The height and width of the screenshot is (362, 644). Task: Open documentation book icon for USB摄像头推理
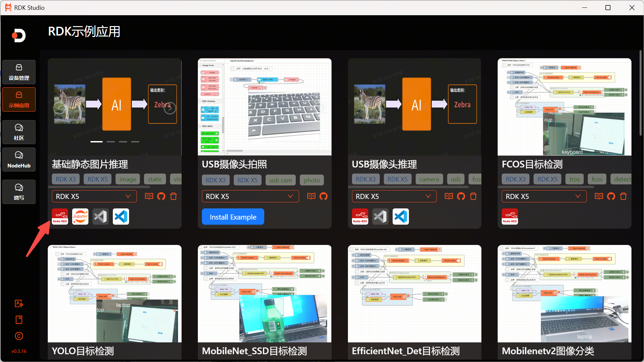pyautogui.click(x=449, y=196)
